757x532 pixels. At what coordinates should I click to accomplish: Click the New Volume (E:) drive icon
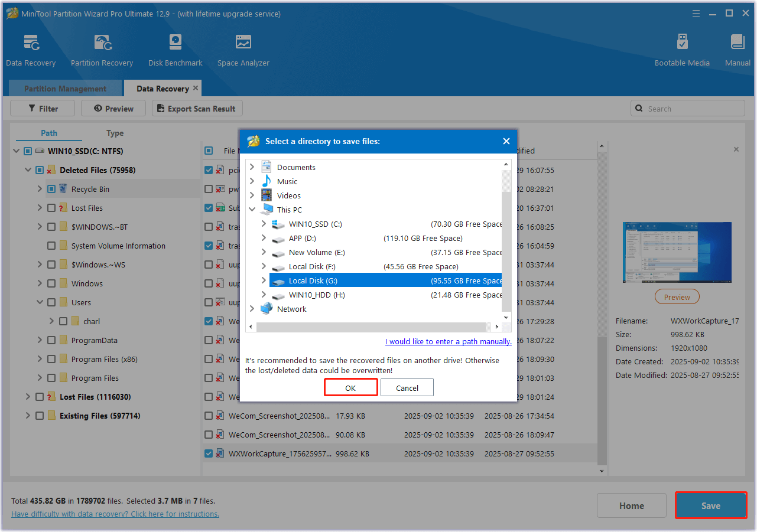278,253
